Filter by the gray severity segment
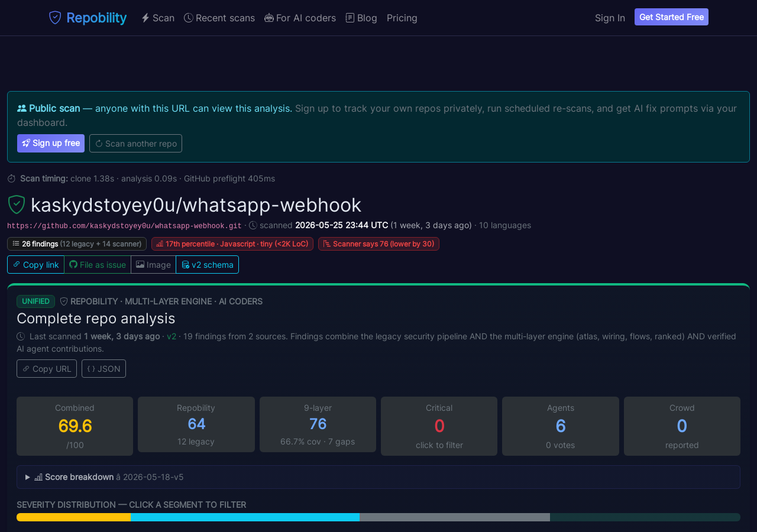 point(455,517)
